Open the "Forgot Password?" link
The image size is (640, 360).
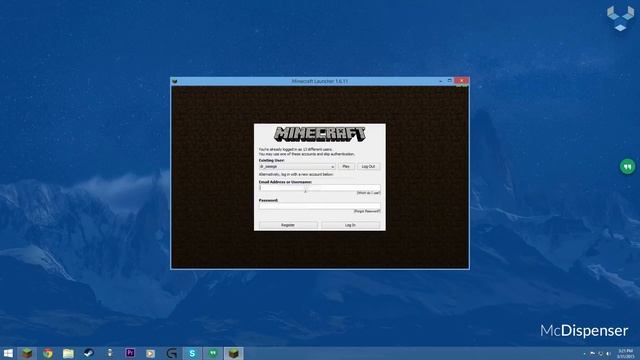[x=367, y=211]
